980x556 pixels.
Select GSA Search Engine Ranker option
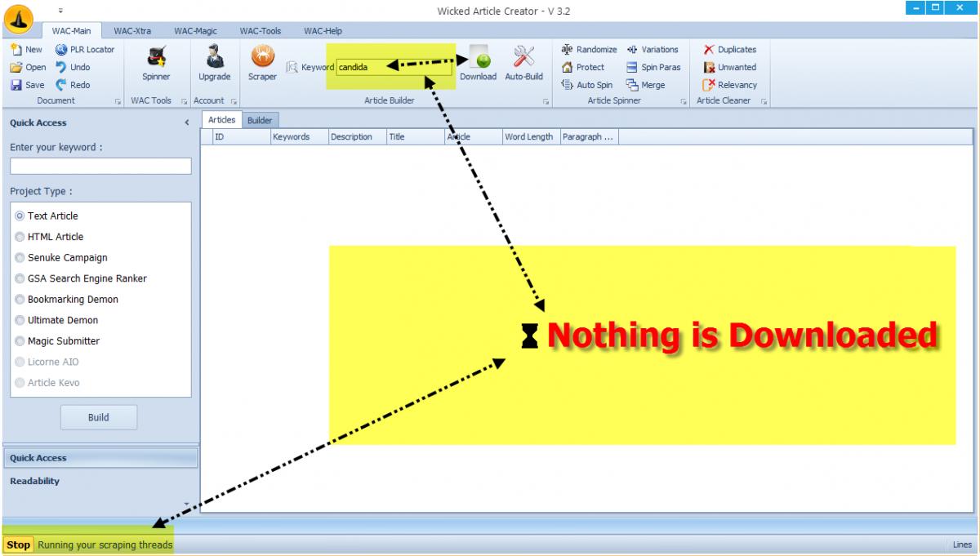coord(81,278)
